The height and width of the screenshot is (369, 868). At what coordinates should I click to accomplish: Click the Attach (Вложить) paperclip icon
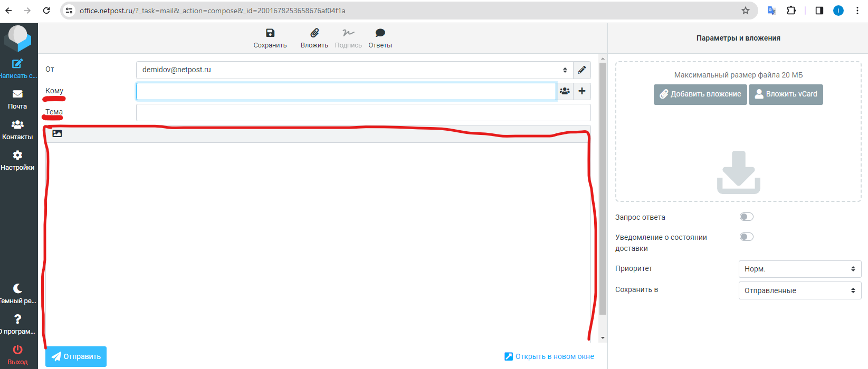(x=314, y=33)
